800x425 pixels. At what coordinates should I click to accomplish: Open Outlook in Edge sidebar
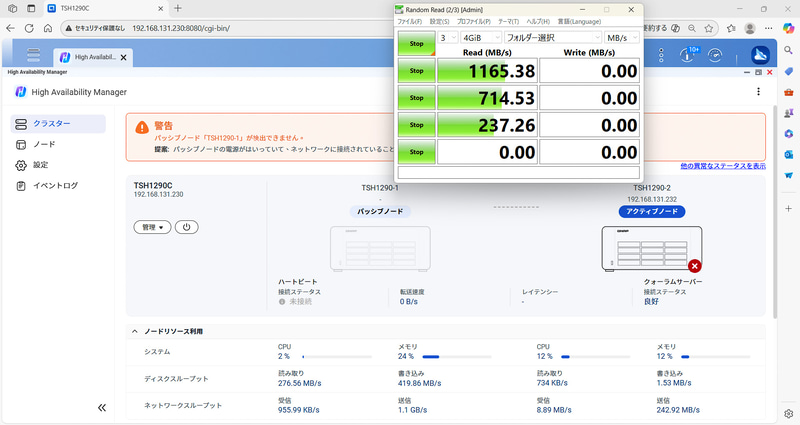click(789, 154)
